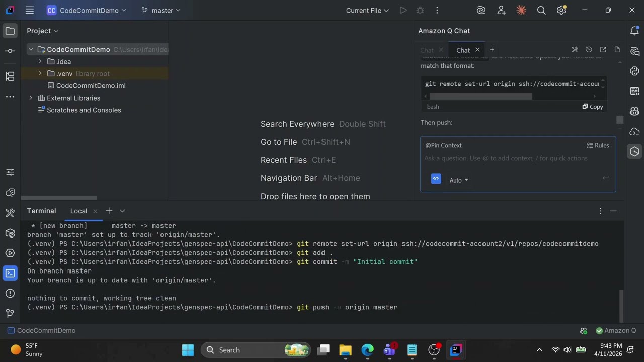Open Code With Me collaboration icon
Viewport: 644px width, 362px height.
point(501,10)
